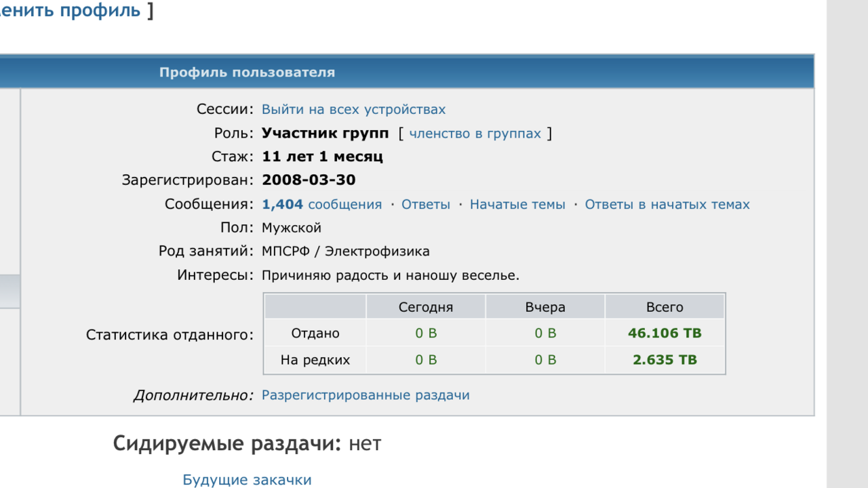The width and height of the screenshot is (868, 488).
Task: Click the 'Вчера' column header
Action: point(545,307)
